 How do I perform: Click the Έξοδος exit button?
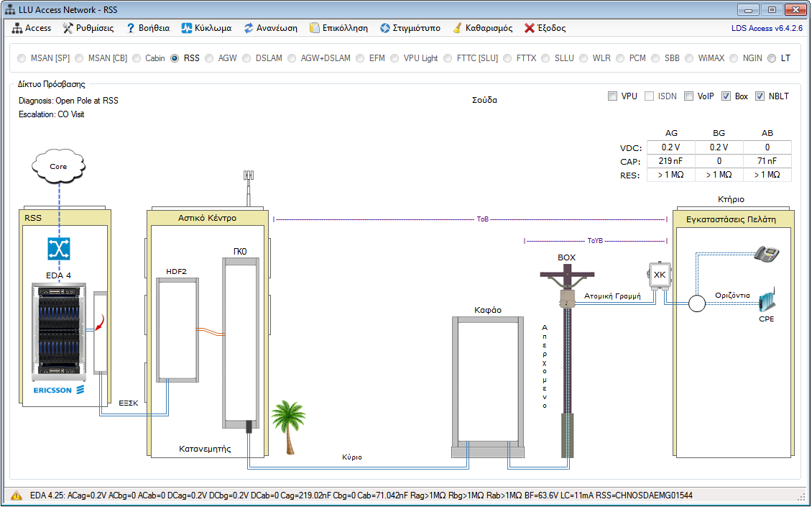545,28
